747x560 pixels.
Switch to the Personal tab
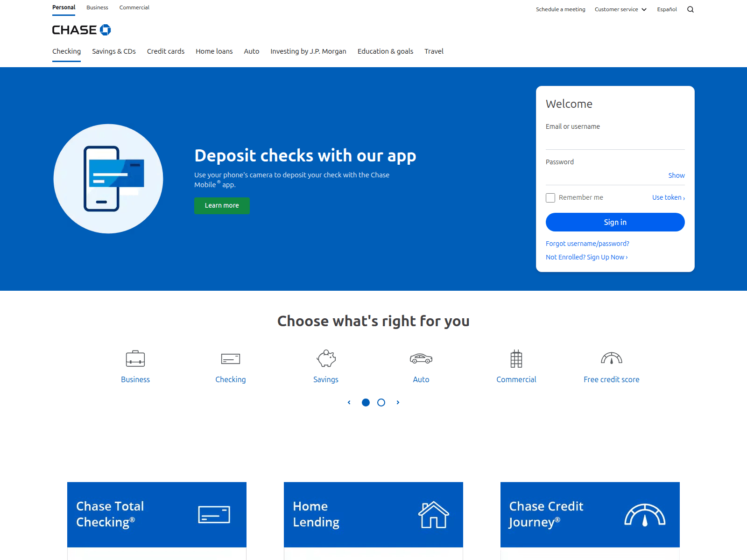click(x=63, y=7)
